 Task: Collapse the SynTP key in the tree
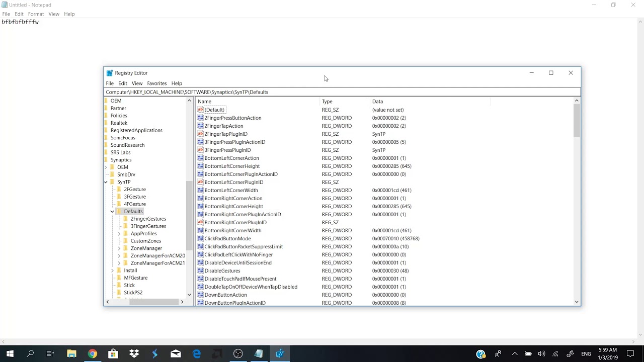(x=106, y=182)
